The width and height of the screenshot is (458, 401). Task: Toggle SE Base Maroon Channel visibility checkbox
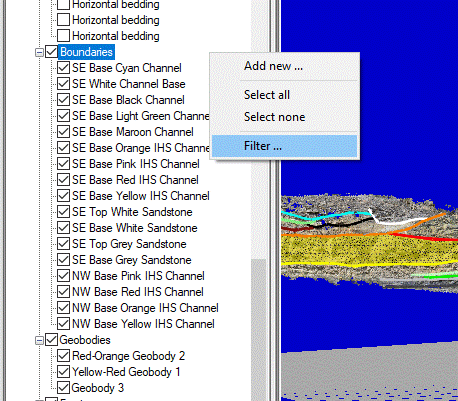63,132
